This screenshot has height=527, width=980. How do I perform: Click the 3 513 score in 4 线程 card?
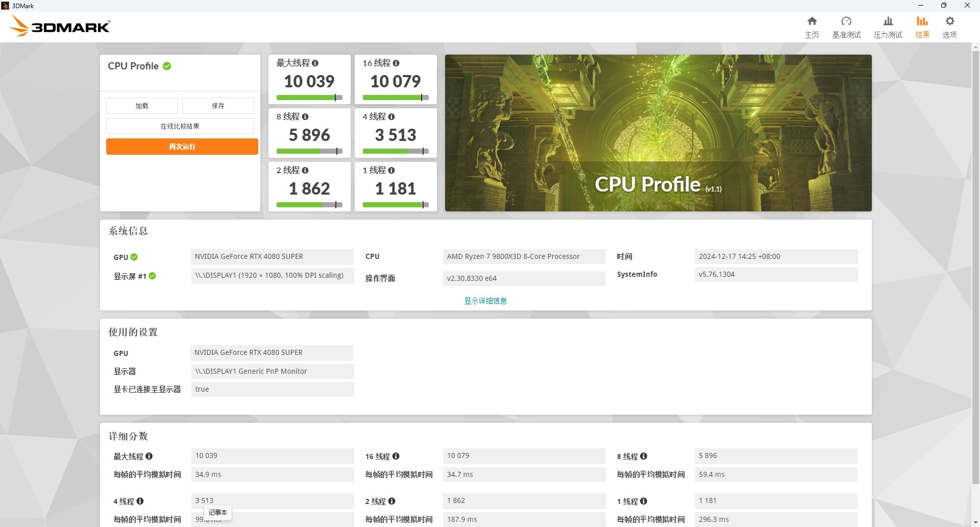[x=396, y=135]
